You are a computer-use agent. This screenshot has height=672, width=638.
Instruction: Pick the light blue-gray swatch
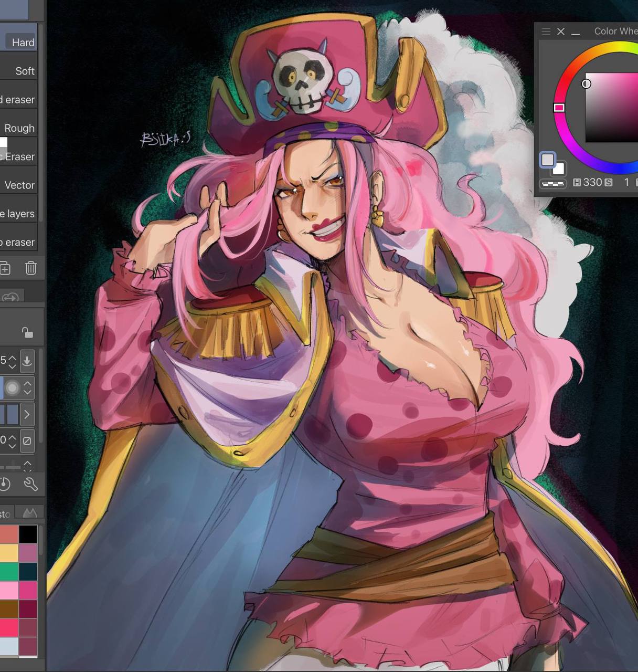(x=9, y=646)
